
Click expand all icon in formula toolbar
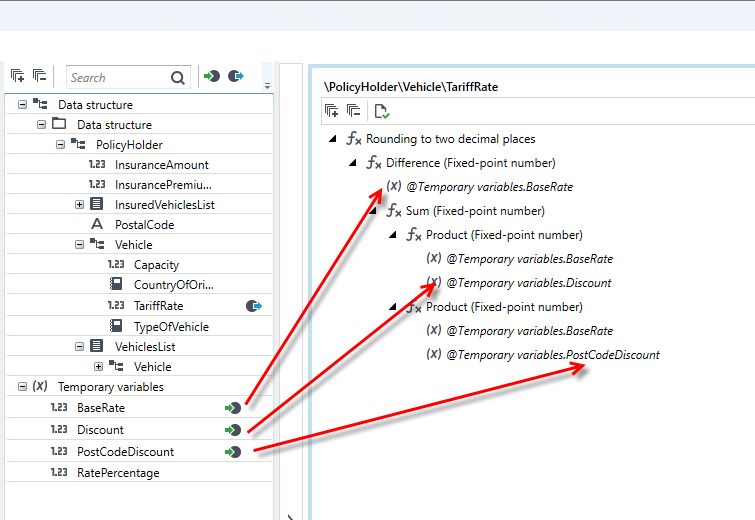(331, 111)
